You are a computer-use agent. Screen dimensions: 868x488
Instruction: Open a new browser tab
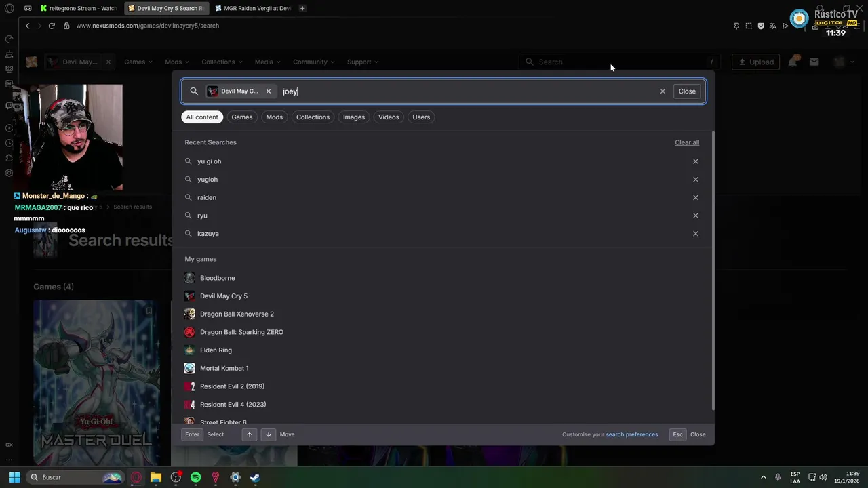point(302,8)
